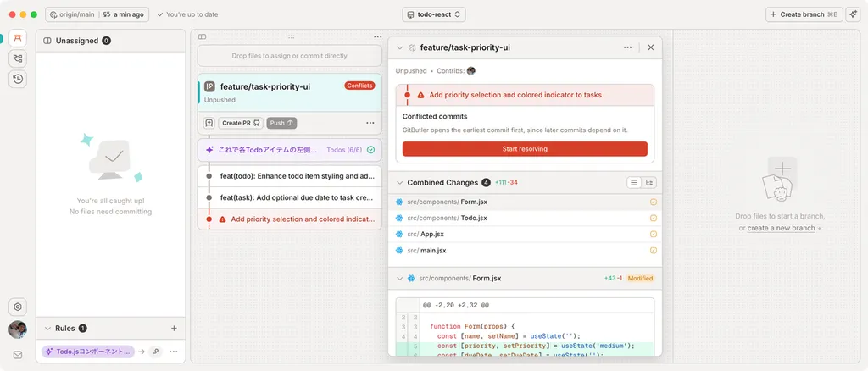
Task: Open the operations history sidebar icon
Action: [18, 79]
